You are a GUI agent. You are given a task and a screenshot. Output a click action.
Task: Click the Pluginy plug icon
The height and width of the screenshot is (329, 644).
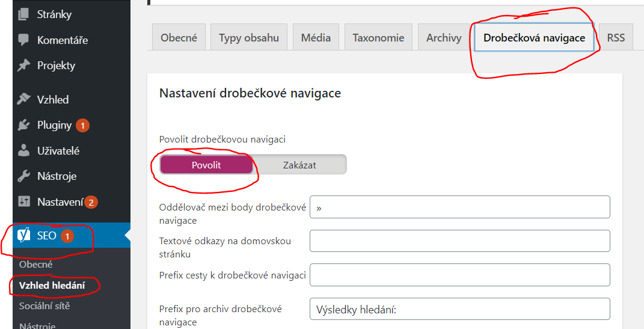click(x=24, y=125)
